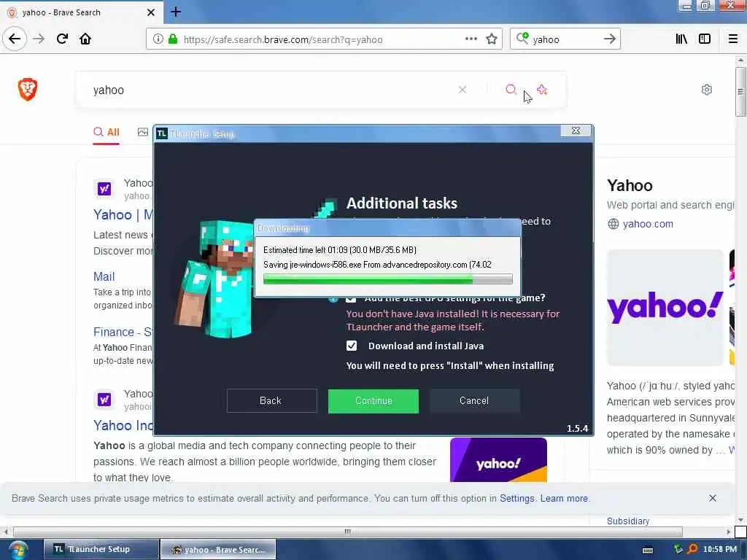Click the vertical page scrollbar thumb
This screenshot has width=747, height=560.
(x=740, y=91)
